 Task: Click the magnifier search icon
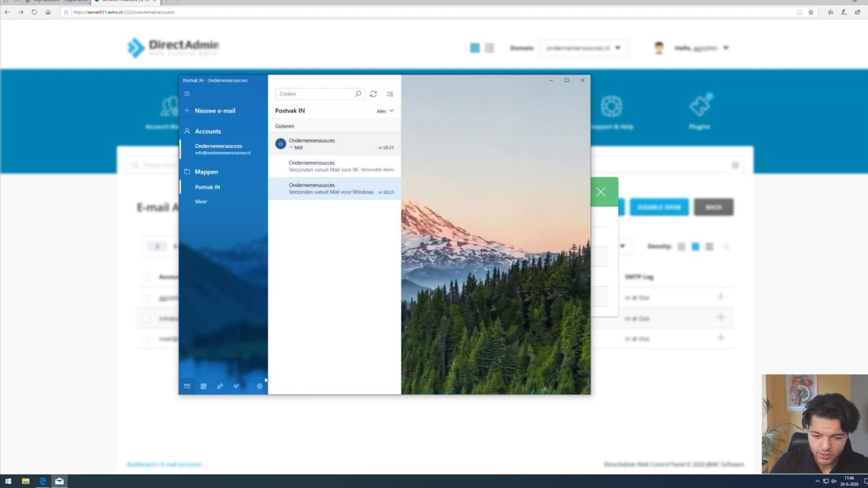(x=358, y=94)
